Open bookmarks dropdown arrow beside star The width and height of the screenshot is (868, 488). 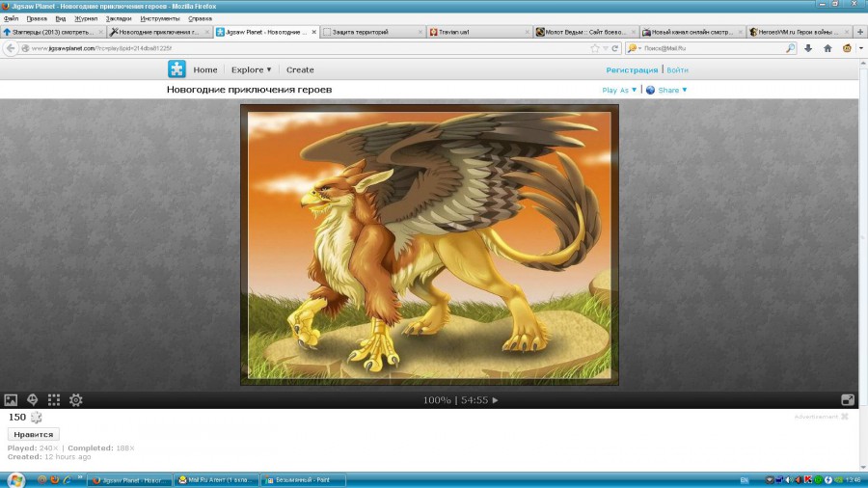pyautogui.click(x=605, y=48)
